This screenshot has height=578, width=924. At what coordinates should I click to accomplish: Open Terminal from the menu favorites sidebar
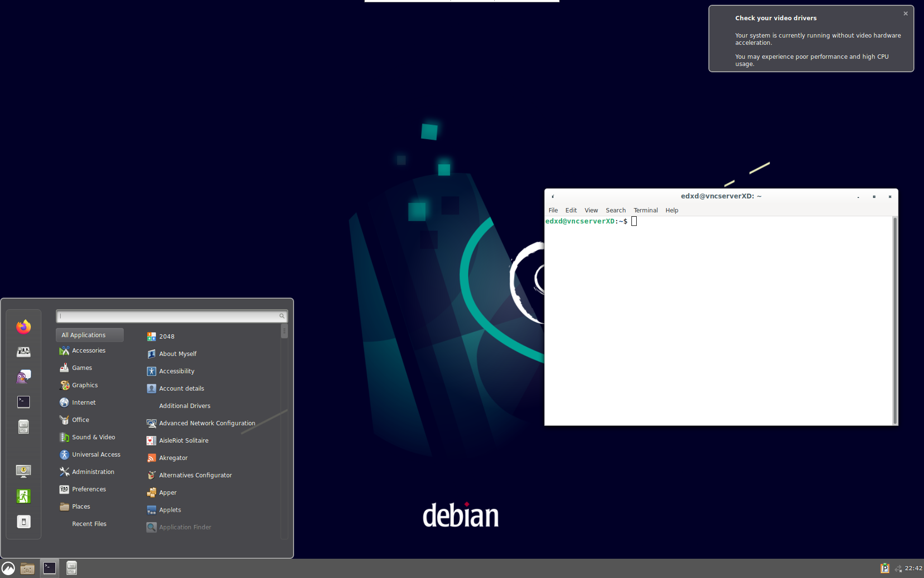click(x=24, y=402)
